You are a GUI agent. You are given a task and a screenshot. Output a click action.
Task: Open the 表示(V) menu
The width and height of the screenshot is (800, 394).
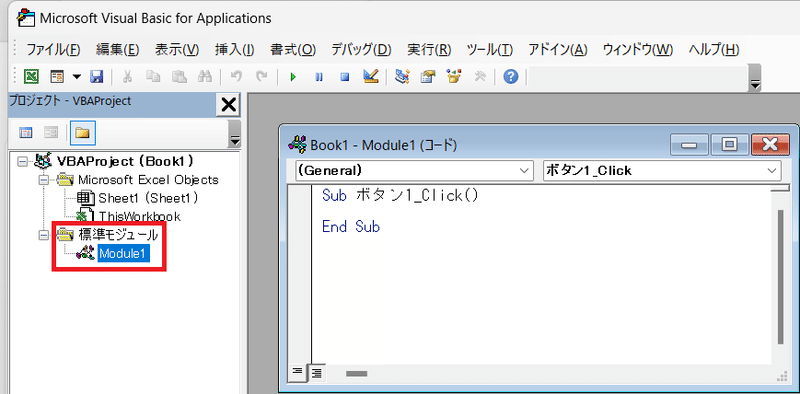[177, 50]
